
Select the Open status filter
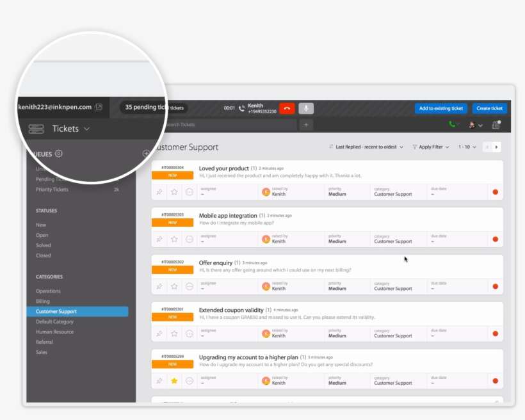(x=42, y=235)
